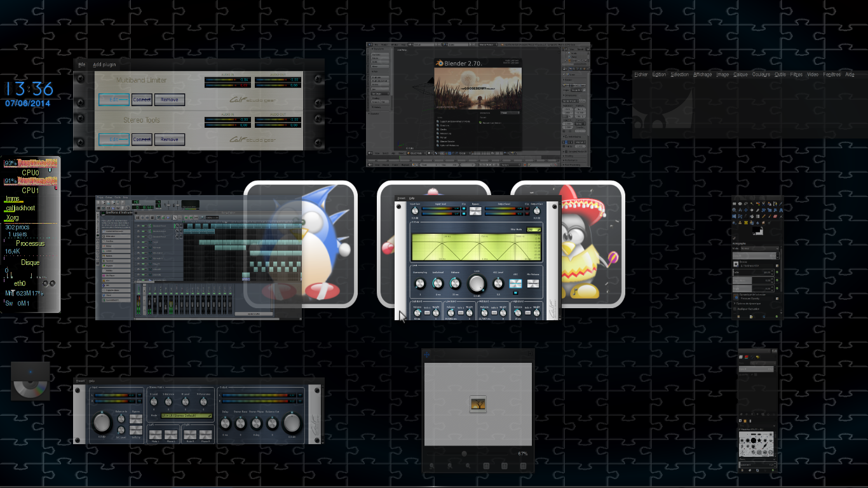The height and width of the screenshot is (488, 868).
Task: Toggle Solo 1 in the Sub Band
Action: 428,313
